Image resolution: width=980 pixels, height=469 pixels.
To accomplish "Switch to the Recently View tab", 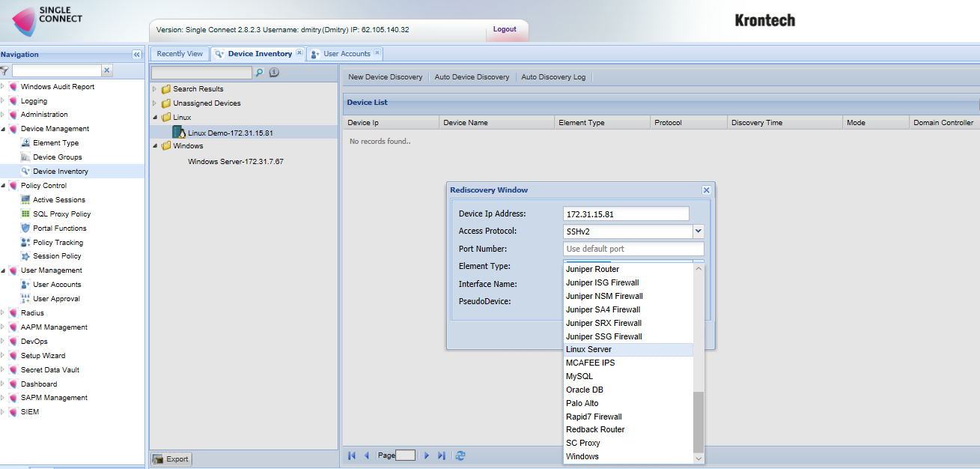I will (x=180, y=54).
